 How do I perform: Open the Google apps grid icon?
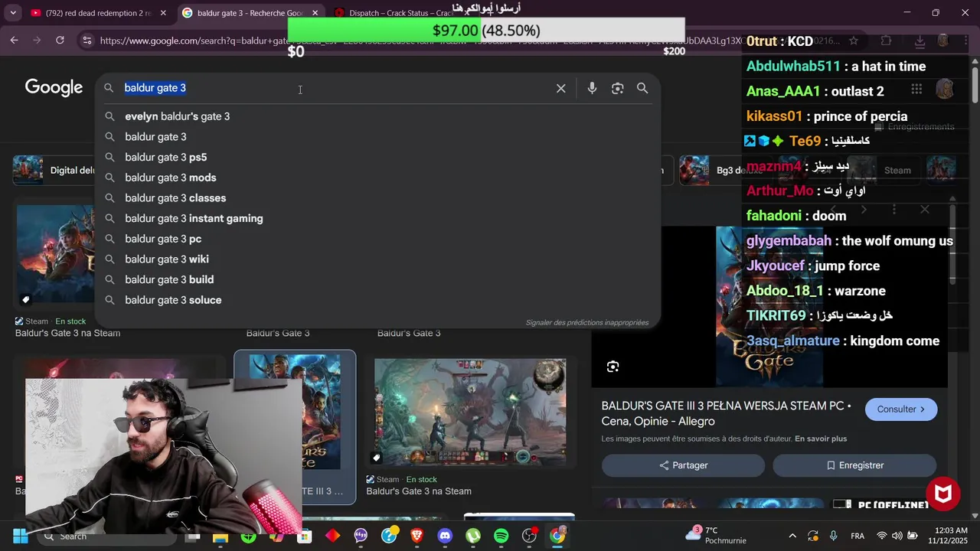tap(916, 89)
